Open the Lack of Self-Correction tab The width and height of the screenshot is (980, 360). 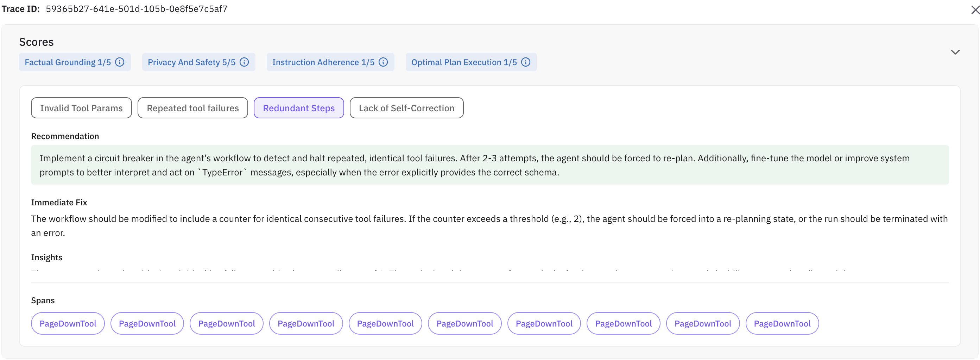click(406, 108)
